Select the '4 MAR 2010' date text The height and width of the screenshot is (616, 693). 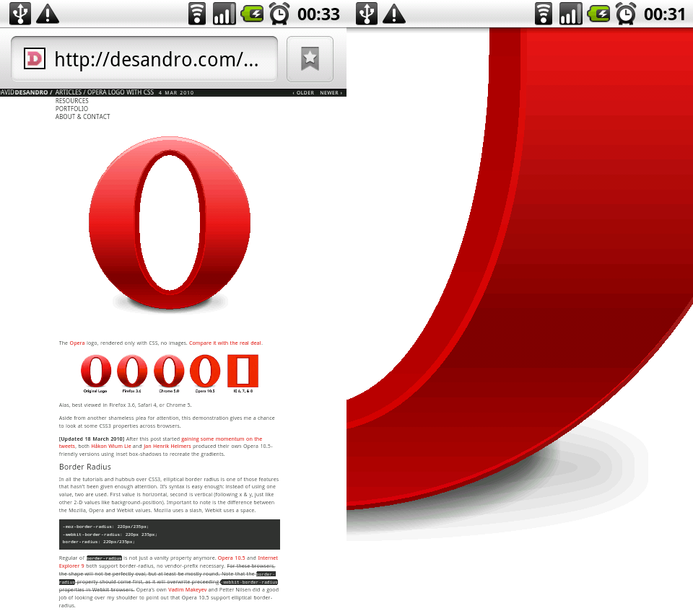pyautogui.click(x=176, y=93)
